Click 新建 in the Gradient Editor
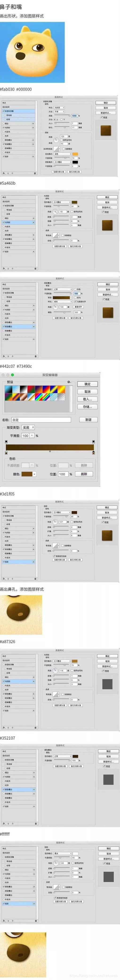The width and height of the screenshot is (120, 980). click(x=88, y=420)
